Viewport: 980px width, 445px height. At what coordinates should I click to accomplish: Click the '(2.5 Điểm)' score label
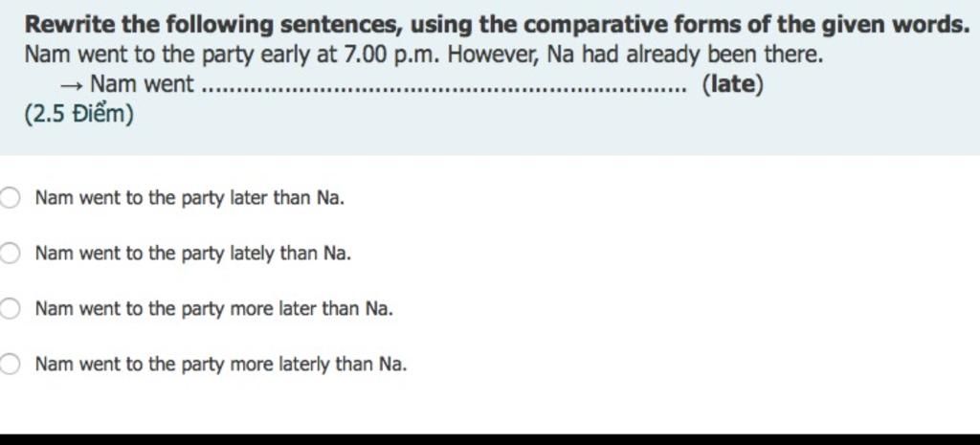pos(78,114)
